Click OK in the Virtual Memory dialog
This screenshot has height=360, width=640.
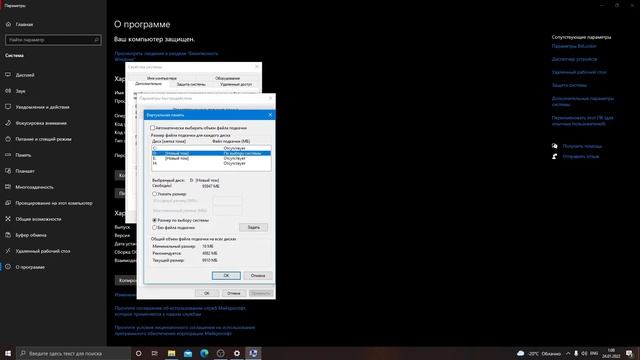click(x=226, y=276)
